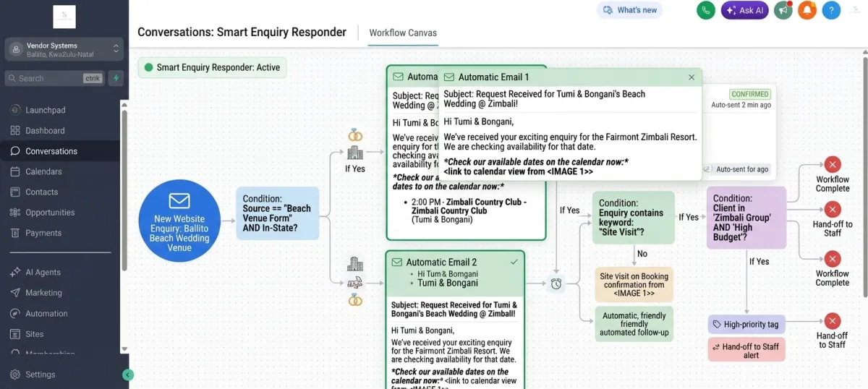The image size is (868, 389).
Task: Click the blue help question mark icon
Action: pyautogui.click(x=832, y=10)
